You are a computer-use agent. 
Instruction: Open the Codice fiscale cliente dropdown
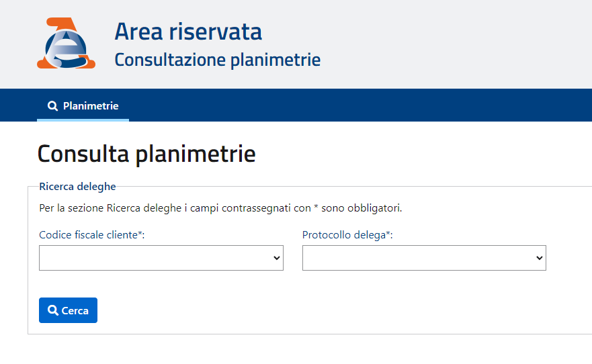(x=161, y=258)
